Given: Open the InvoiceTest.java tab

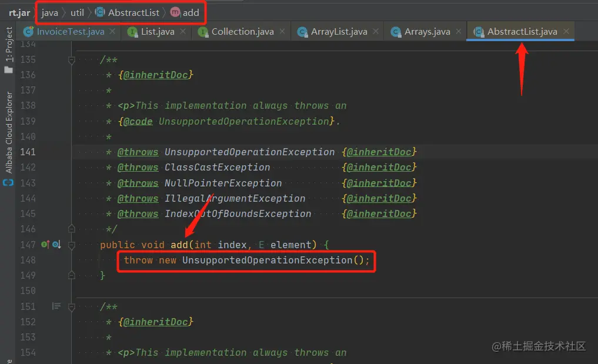Looking at the screenshot, I should (x=71, y=32).
